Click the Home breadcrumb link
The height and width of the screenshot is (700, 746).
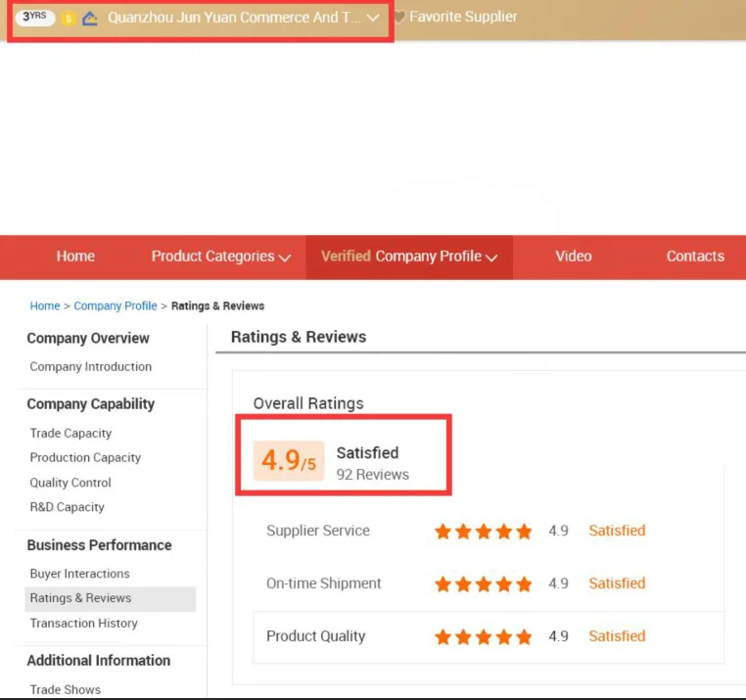coord(45,306)
